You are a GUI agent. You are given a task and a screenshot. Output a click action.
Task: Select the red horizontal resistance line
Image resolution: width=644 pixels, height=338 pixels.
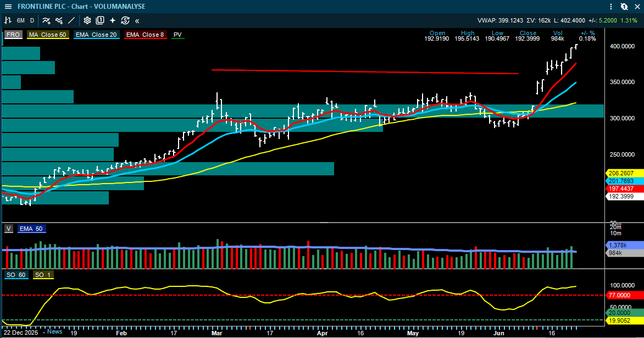pyautogui.click(x=365, y=72)
